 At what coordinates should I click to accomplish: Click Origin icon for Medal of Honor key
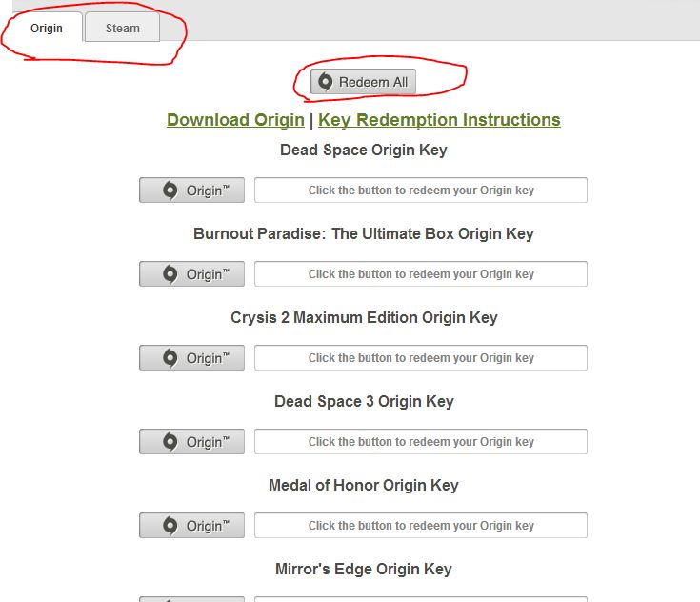coord(170,526)
